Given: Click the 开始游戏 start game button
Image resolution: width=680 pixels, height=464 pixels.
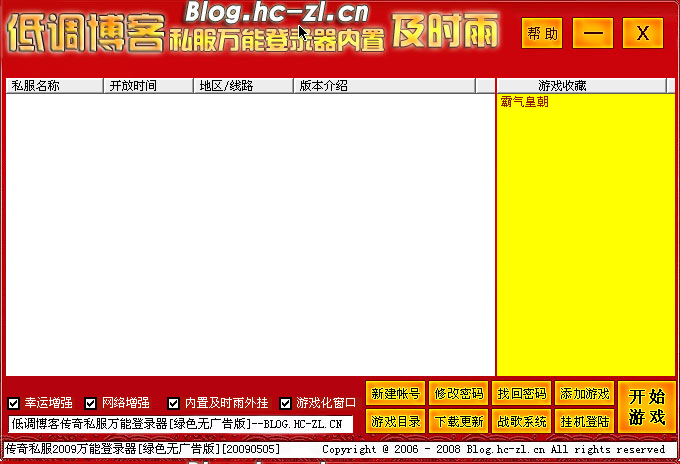Looking at the screenshot, I should point(646,406).
